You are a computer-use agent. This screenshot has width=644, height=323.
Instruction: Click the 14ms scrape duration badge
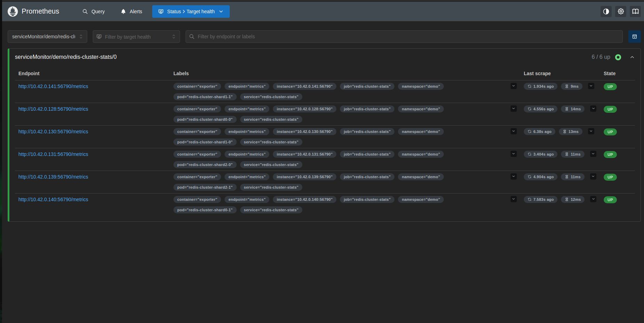tap(573, 109)
